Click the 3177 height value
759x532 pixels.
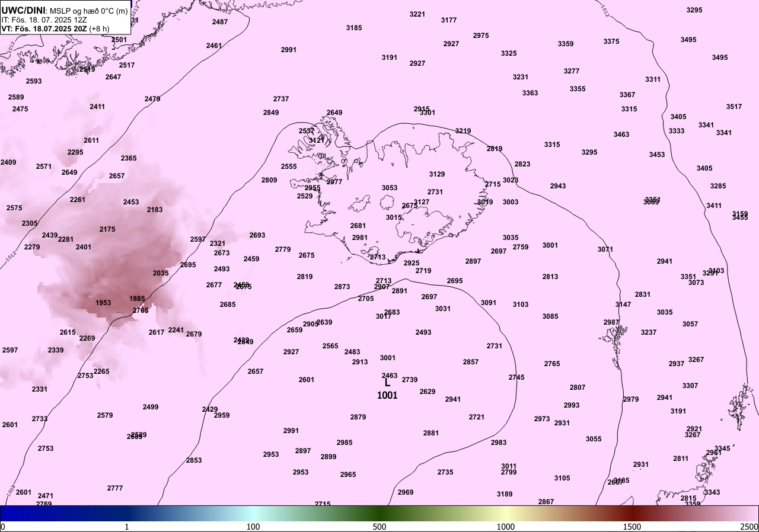click(449, 20)
